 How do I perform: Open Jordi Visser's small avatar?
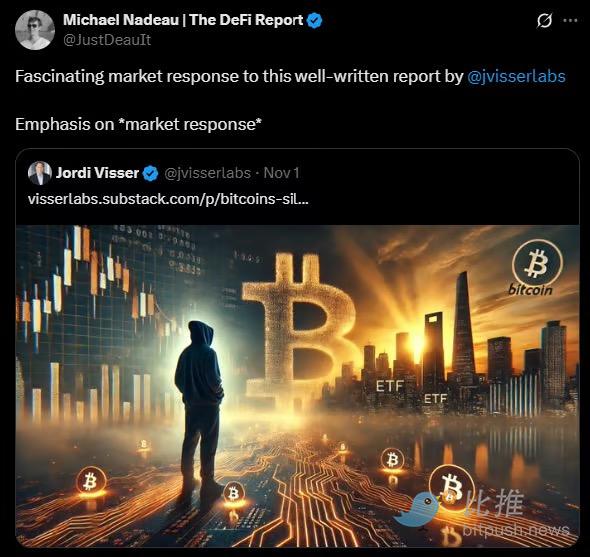40,173
